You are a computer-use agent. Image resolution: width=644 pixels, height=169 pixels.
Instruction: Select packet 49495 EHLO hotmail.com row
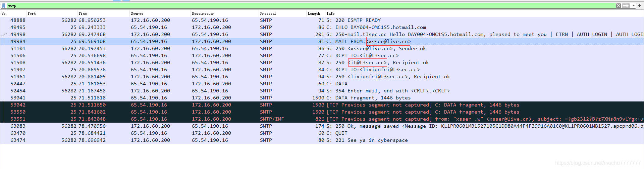pyautogui.click(x=322, y=27)
